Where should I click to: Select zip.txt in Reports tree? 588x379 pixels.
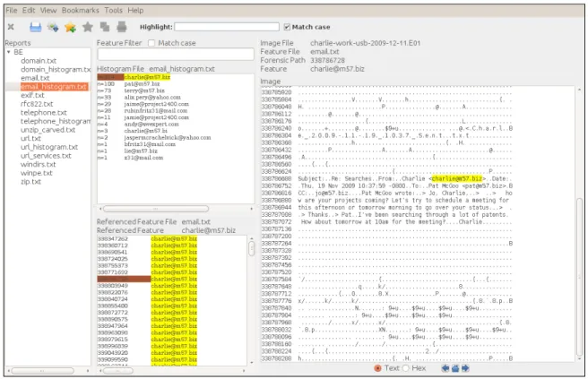coord(30,182)
